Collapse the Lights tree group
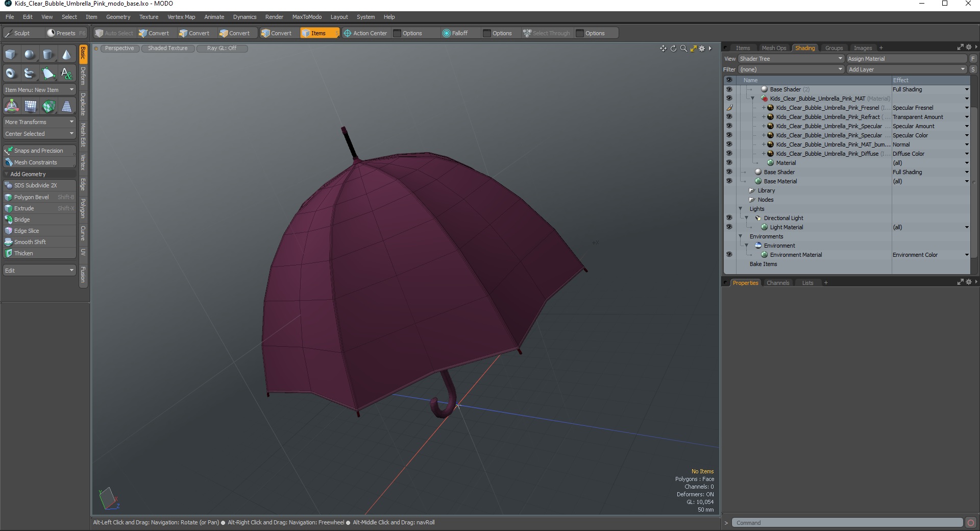This screenshot has width=980, height=531. [x=741, y=209]
